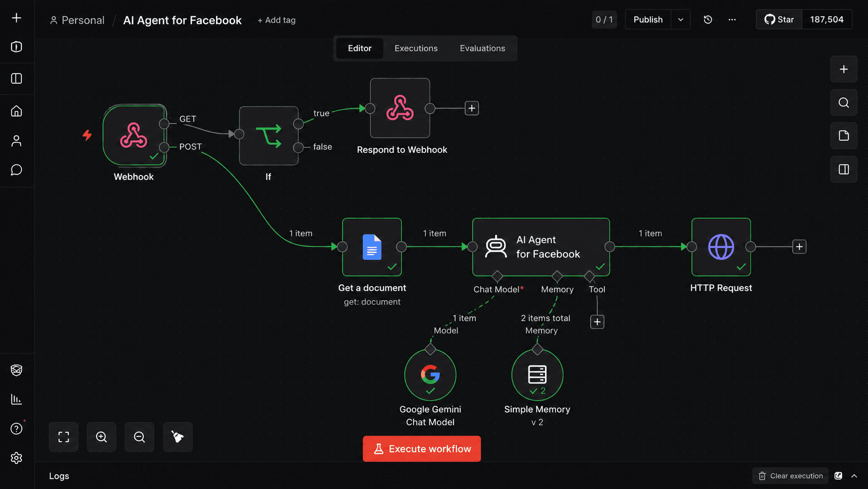Open the person icon in the left sidebar
This screenshot has width=868, height=489.
click(x=17, y=141)
